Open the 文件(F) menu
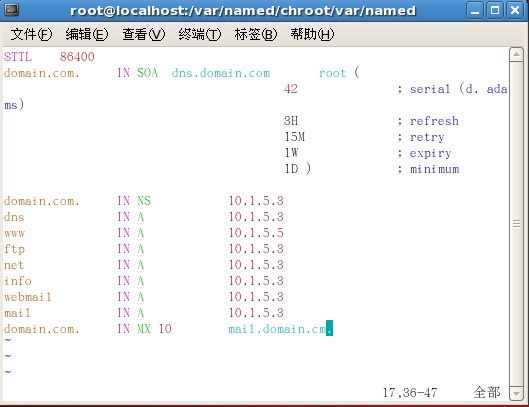The image size is (529, 407). coord(31,34)
